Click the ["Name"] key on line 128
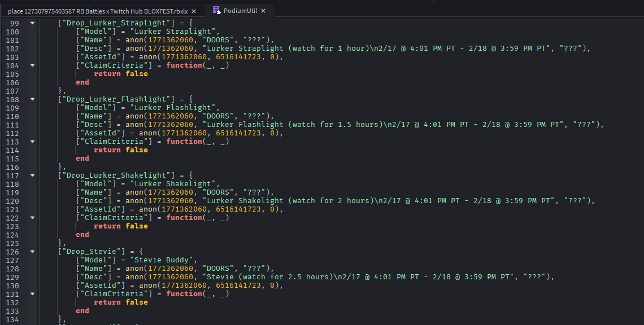This screenshot has height=325, width=644. [94, 269]
